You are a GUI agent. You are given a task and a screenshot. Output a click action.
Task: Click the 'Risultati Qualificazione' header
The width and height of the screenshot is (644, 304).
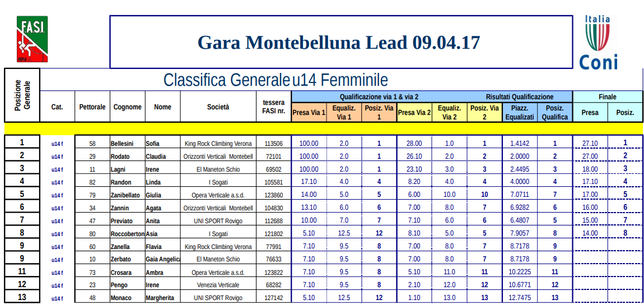point(520,97)
